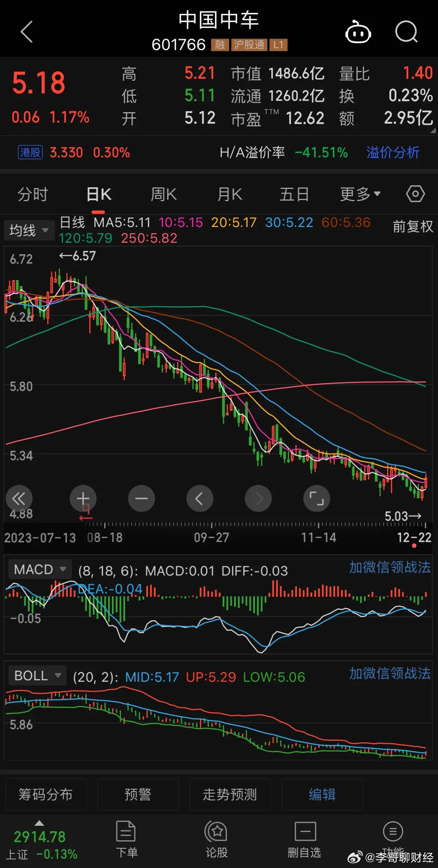Expand the 均线 indicator dropdown

click(29, 230)
